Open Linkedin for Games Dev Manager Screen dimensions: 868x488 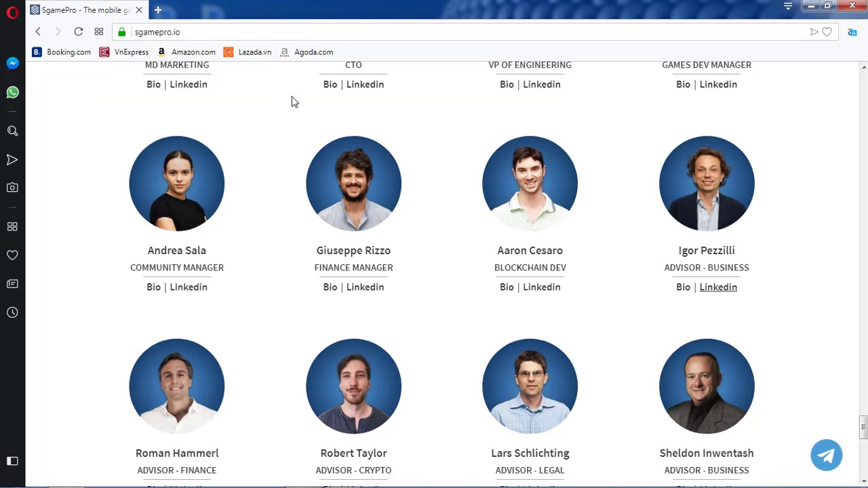pos(718,85)
